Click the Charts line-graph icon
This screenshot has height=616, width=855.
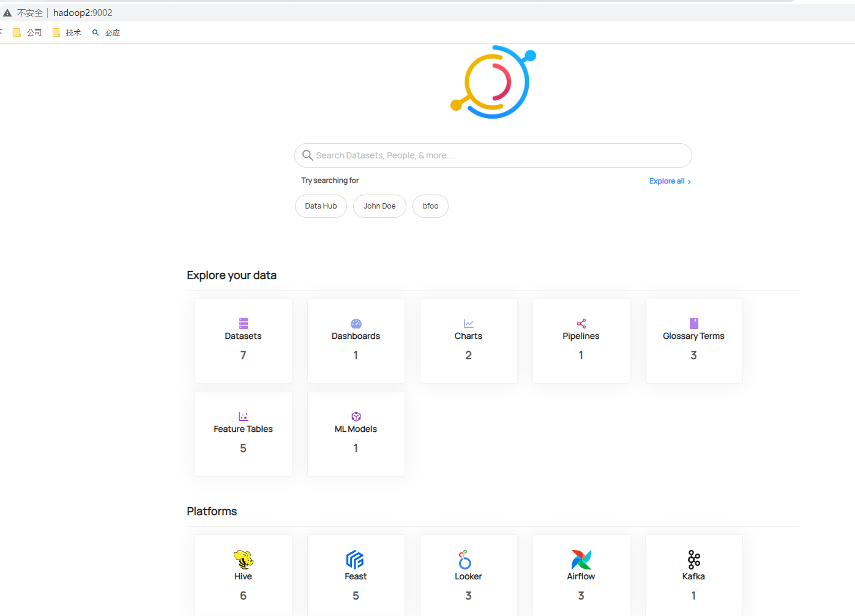tap(469, 324)
